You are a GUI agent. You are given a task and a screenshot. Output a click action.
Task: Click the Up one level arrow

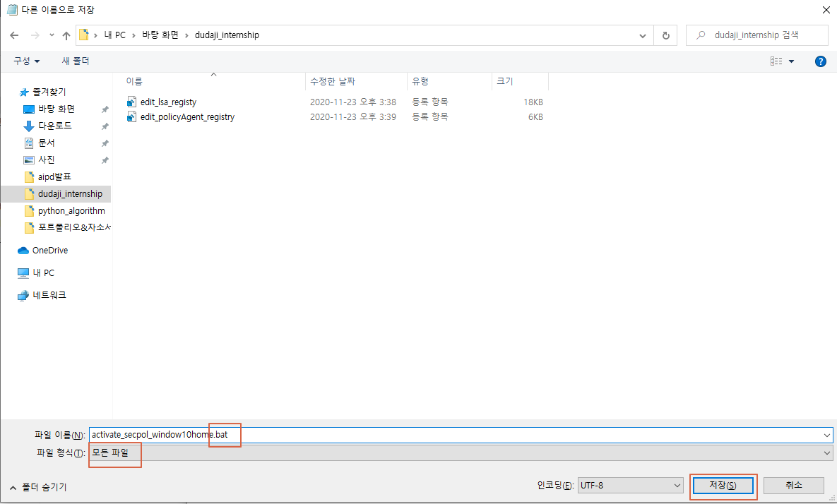tap(66, 35)
